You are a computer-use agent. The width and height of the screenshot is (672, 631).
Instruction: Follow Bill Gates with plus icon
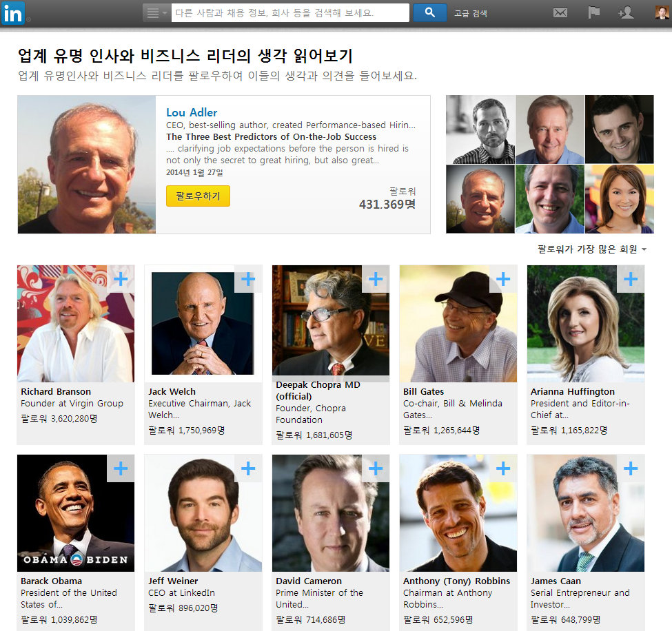[502, 279]
